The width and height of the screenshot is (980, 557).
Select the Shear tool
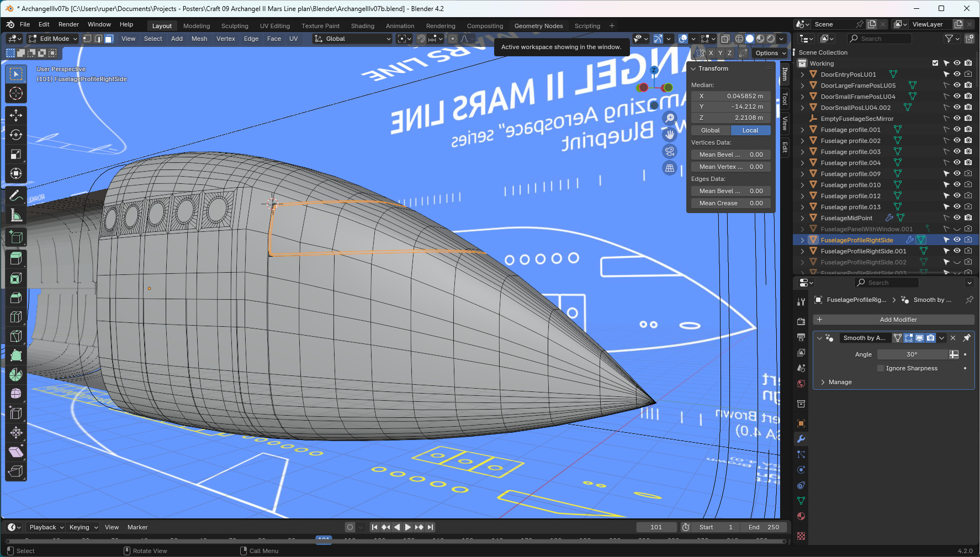16,452
